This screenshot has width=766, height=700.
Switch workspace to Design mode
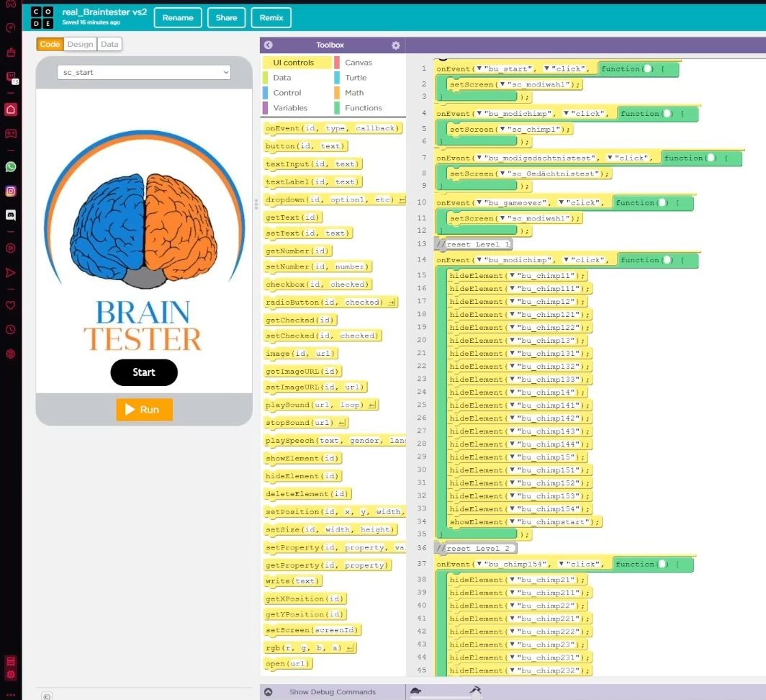click(80, 44)
